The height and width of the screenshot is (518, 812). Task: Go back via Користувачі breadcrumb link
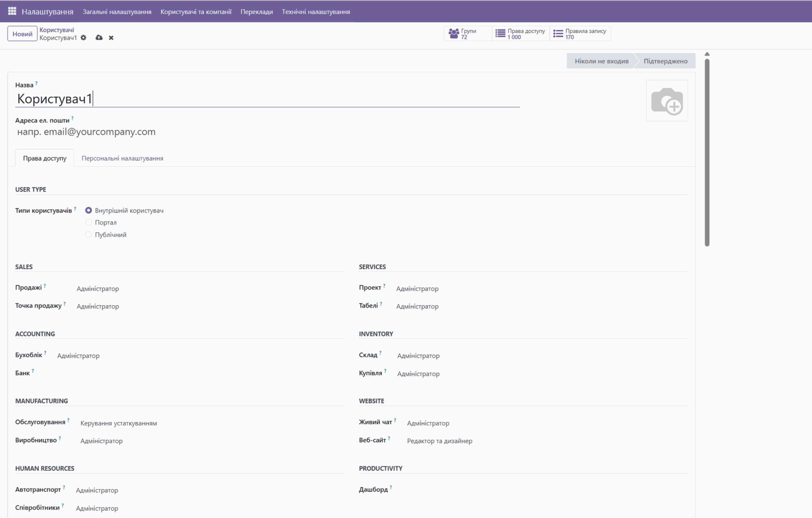click(x=57, y=30)
